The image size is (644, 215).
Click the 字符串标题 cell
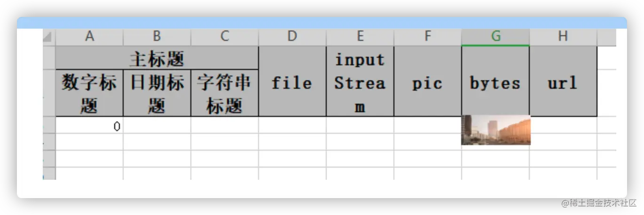tap(225, 93)
